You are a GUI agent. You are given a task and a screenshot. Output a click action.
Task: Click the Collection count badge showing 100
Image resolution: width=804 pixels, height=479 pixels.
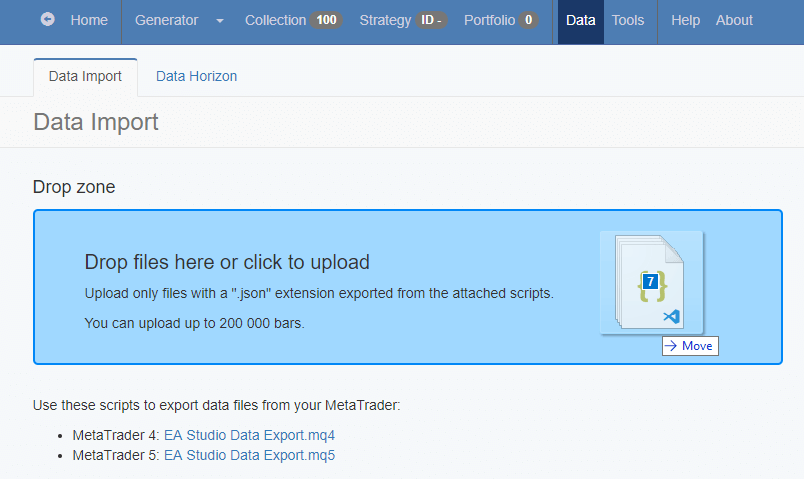coord(326,20)
